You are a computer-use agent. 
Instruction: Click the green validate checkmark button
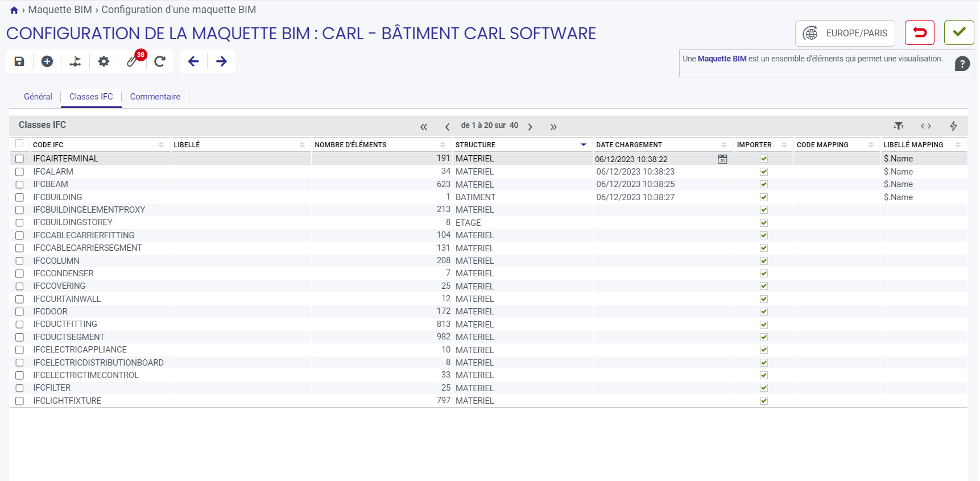[959, 32]
